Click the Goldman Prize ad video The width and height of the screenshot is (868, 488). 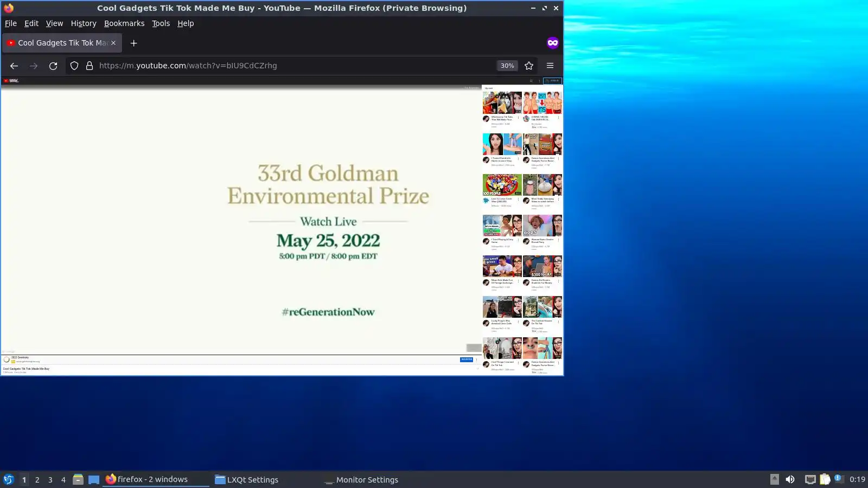tap(241, 220)
